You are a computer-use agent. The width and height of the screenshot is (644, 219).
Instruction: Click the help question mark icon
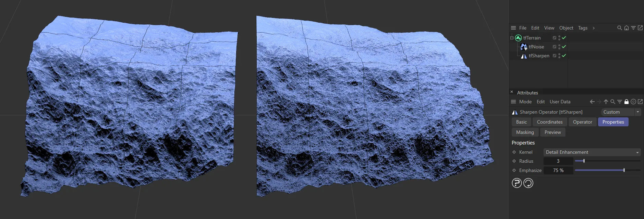517,183
